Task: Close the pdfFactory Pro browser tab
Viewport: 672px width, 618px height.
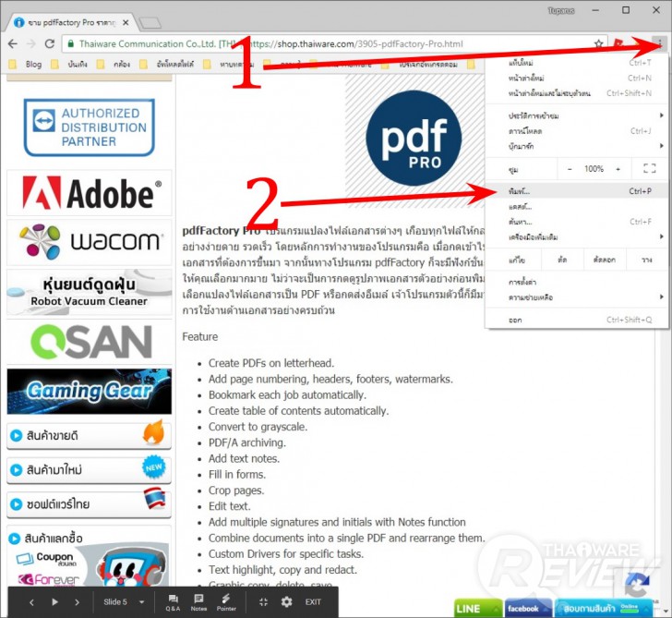Action: (x=126, y=23)
